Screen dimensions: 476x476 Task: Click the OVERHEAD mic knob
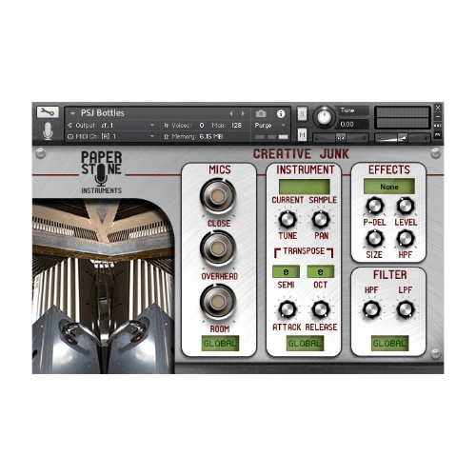click(x=218, y=248)
